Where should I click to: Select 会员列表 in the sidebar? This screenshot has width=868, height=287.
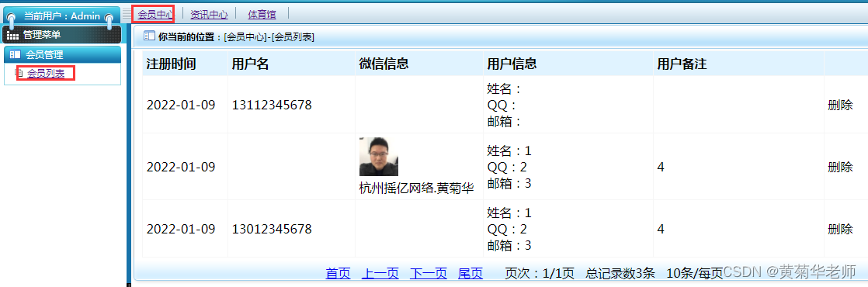46,74
